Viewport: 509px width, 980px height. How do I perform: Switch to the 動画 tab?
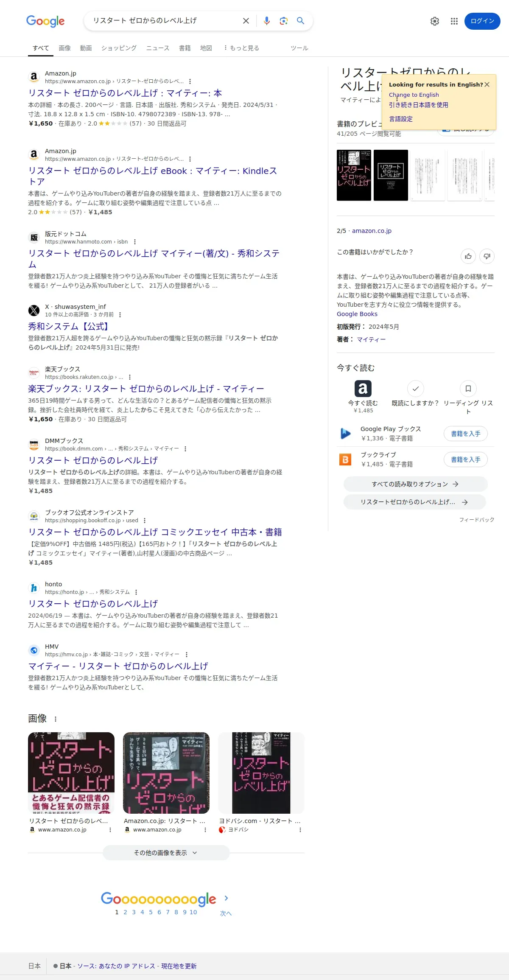point(86,48)
